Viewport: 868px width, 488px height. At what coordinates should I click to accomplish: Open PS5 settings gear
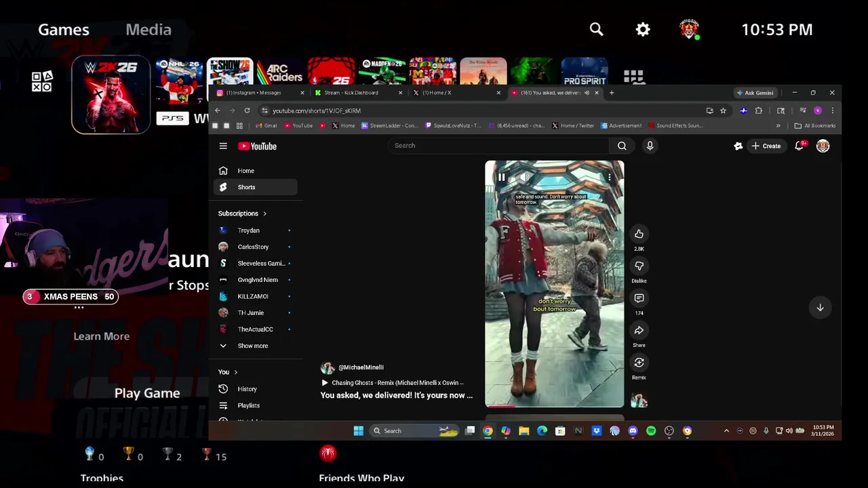click(643, 29)
